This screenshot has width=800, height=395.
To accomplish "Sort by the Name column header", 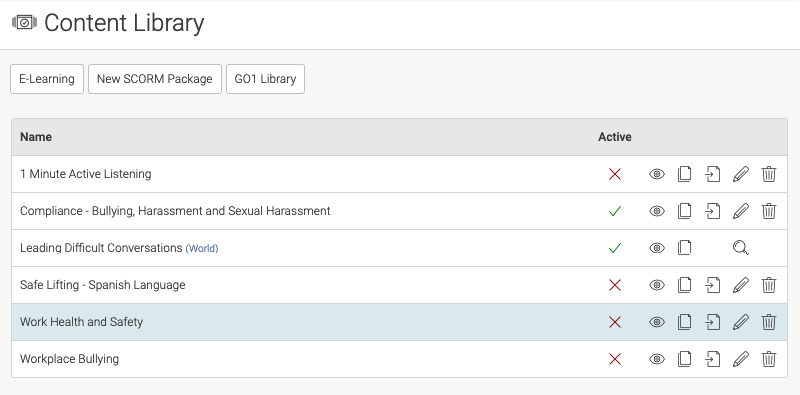I will [36, 137].
